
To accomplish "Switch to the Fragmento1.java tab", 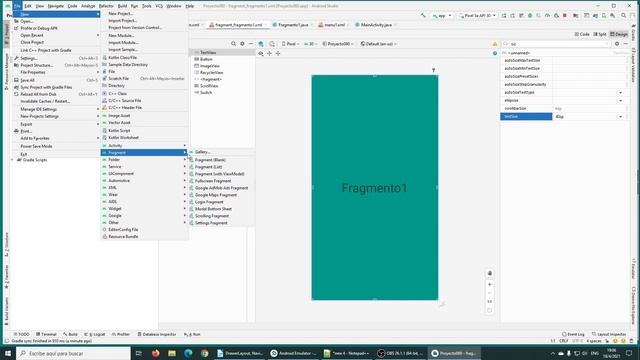I will tap(292, 25).
